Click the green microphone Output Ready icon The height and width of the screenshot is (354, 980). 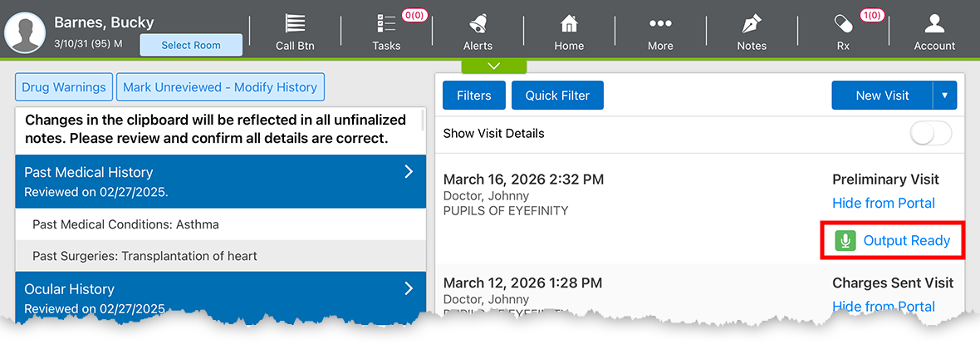click(x=845, y=241)
